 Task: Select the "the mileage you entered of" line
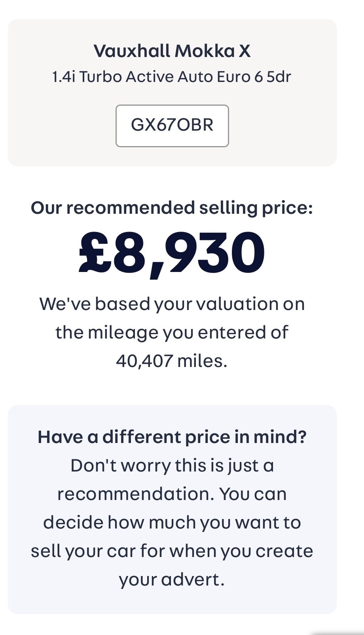pyautogui.click(x=172, y=333)
